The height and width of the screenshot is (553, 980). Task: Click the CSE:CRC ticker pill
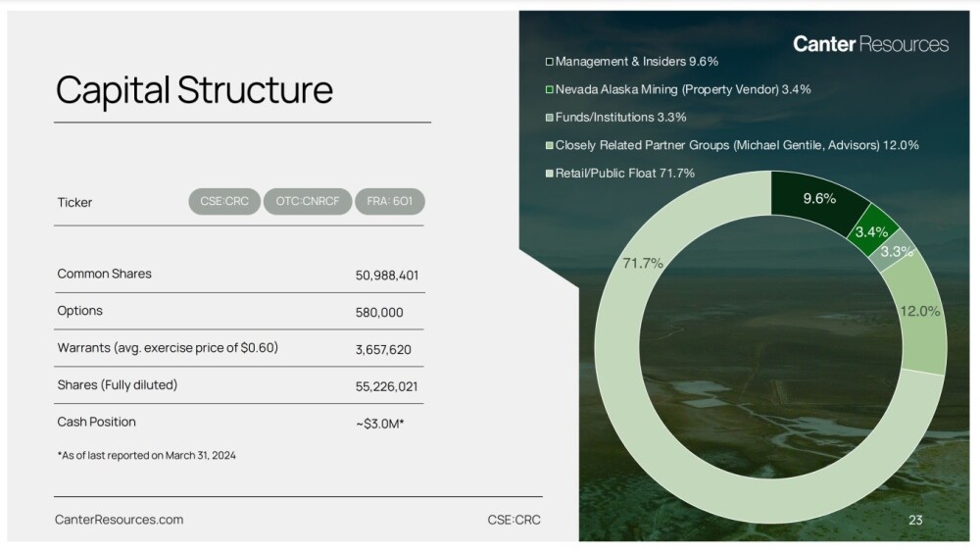click(x=224, y=202)
